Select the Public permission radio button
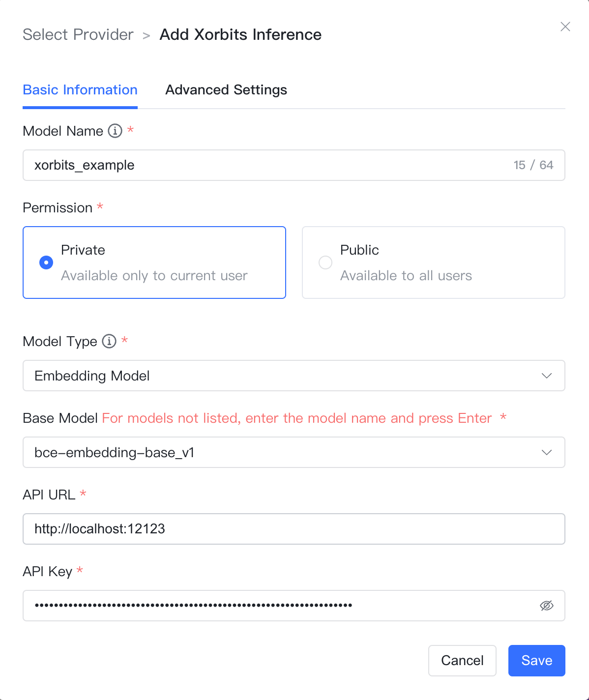 click(x=325, y=262)
